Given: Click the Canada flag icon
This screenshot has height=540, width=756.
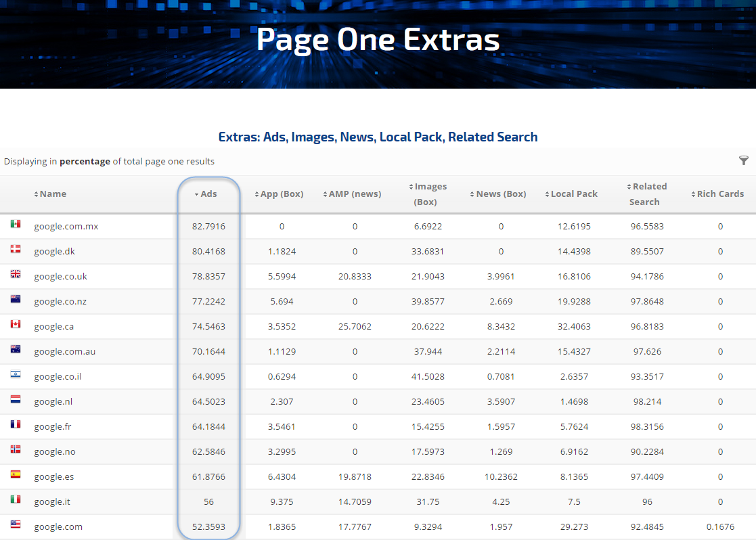Looking at the screenshot, I should (x=16, y=324).
